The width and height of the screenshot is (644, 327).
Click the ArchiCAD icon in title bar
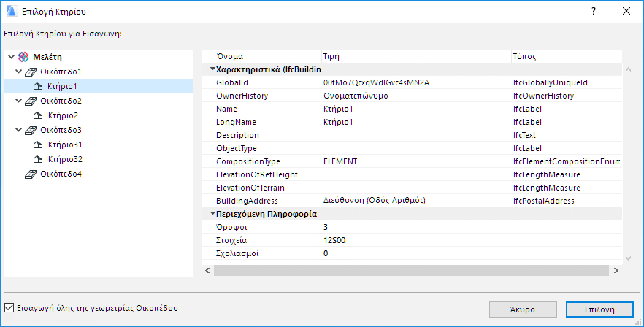(12, 11)
